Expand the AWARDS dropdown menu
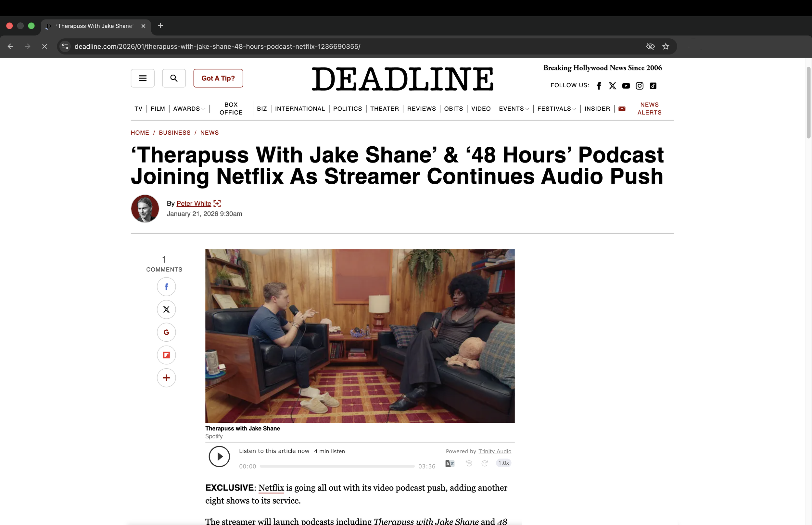Viewport: 812px width, 525px height. [x=204, y=108]
